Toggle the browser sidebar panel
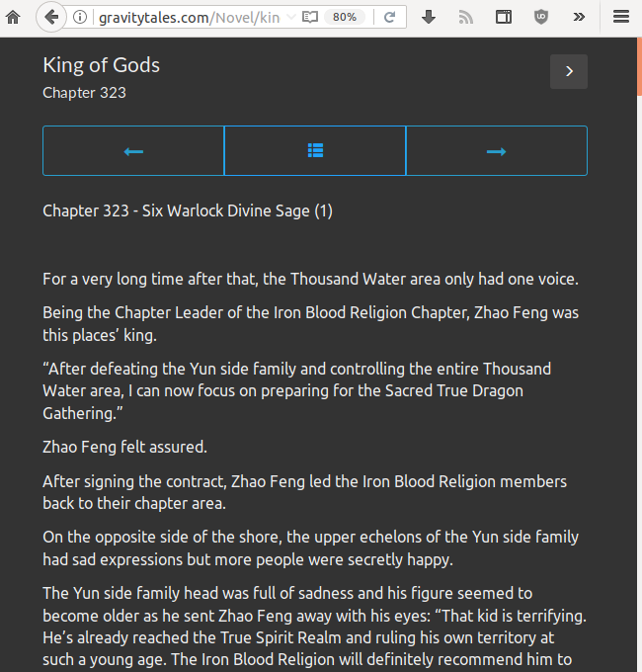642x672 pixels. pyautogui.click(x=504, y=17)
